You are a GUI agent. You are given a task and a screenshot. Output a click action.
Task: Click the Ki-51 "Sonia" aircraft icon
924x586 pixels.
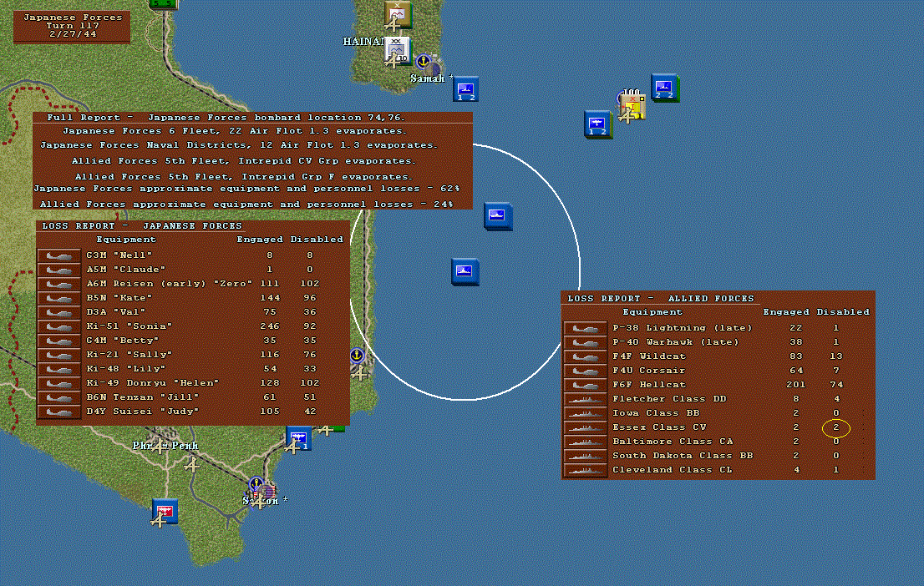(59, 326)
